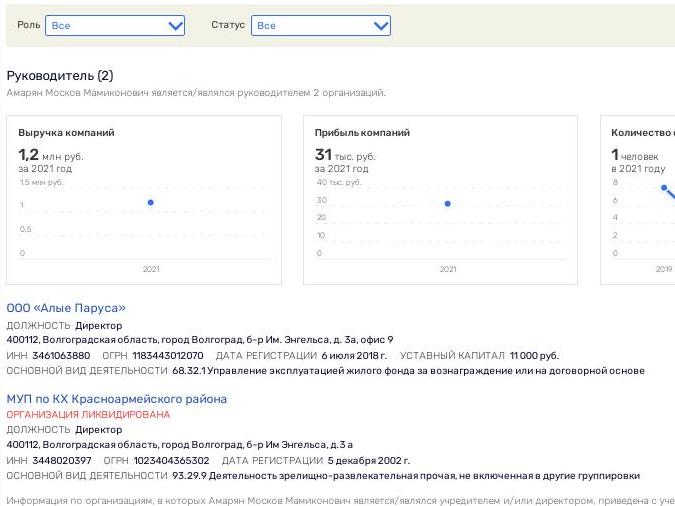Select OGRN number 1183443012070
Screen dimensions: 675x506
coord(168,356)
